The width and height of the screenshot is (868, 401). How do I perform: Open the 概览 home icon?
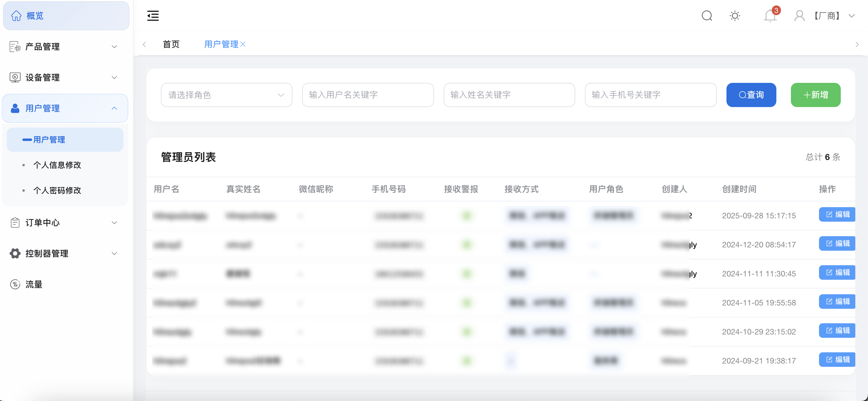coord(15,15)
